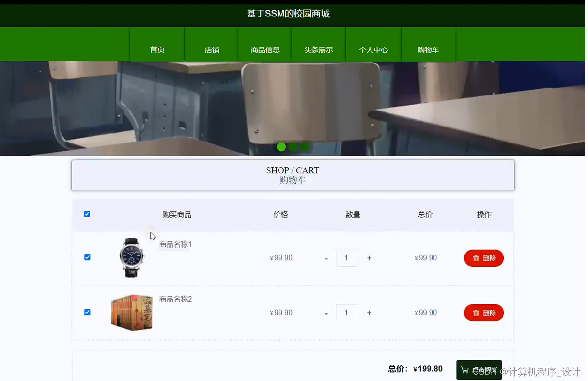This screenshot has width=588, height=381.
Task: Click the cart purchase button beside total
Action: point(479,370)
